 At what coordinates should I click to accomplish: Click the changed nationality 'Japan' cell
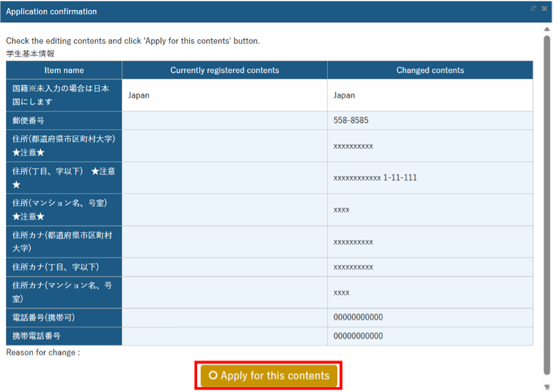click(x=344, y=96)
